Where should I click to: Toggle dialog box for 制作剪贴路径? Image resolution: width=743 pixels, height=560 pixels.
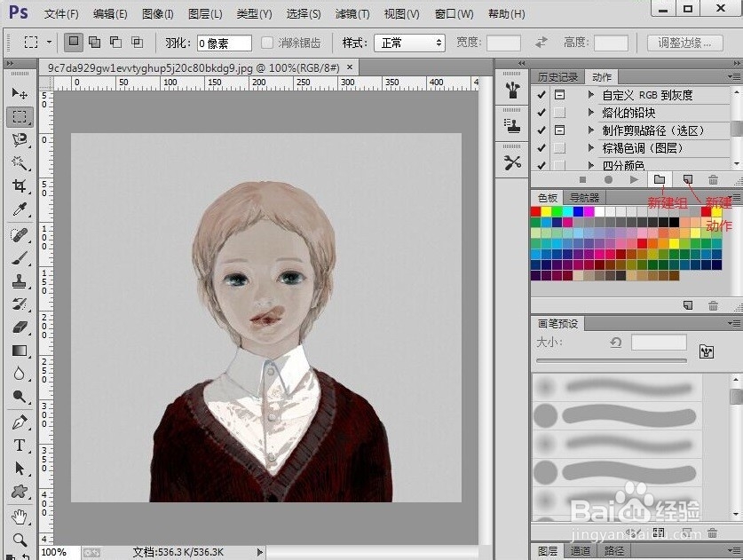(x=559, y=130)
